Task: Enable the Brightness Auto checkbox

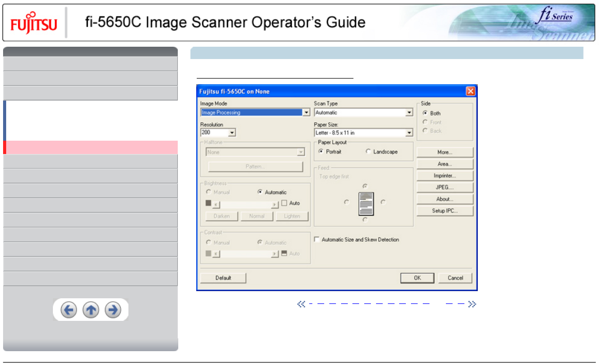Action: 284,203
